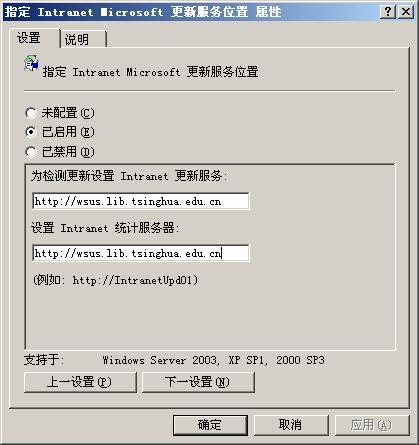Go to next setting with 下一设置
The image size is (419, 445).
pyautogui.click(x=198, y=382)
